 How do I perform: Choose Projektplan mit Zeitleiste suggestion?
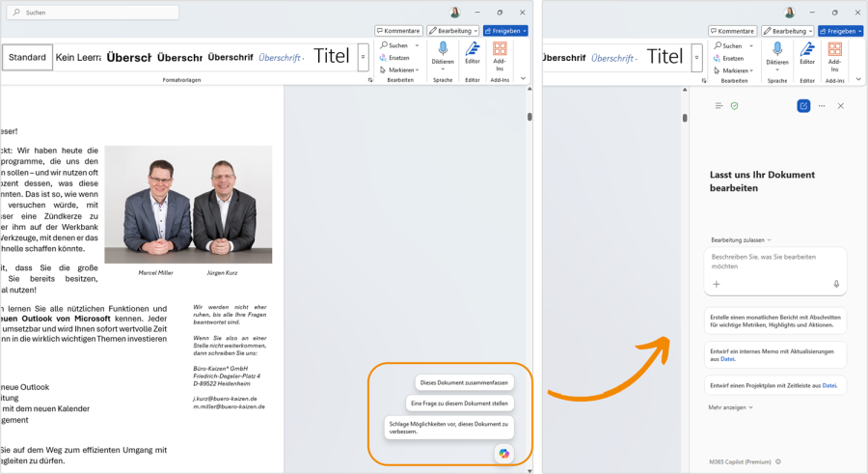pos(775,385)
